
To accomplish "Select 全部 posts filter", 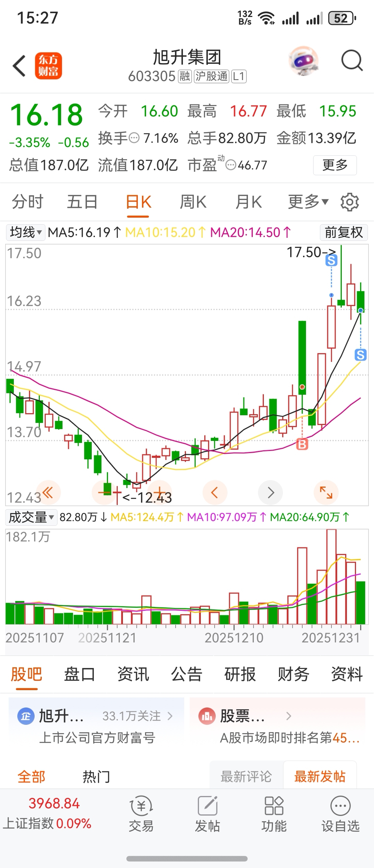I will coord(32,777).
